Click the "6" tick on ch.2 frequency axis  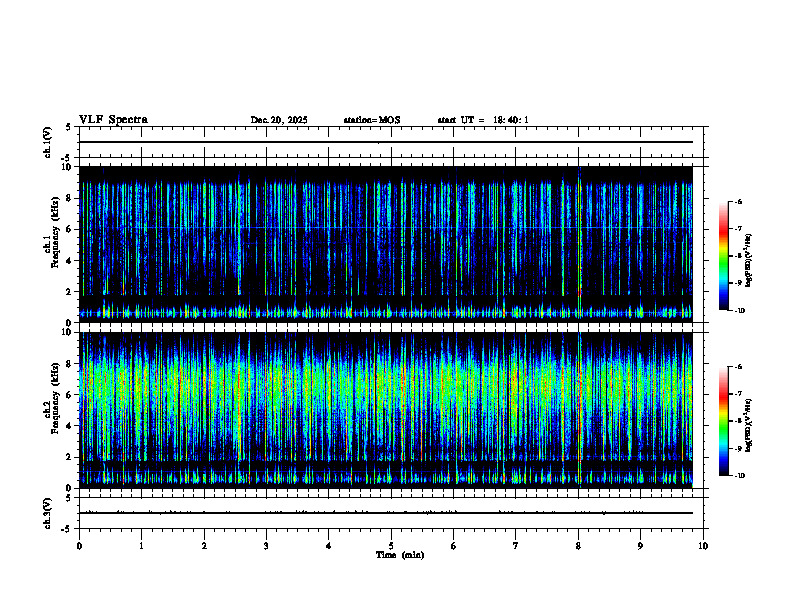point(69,395)
